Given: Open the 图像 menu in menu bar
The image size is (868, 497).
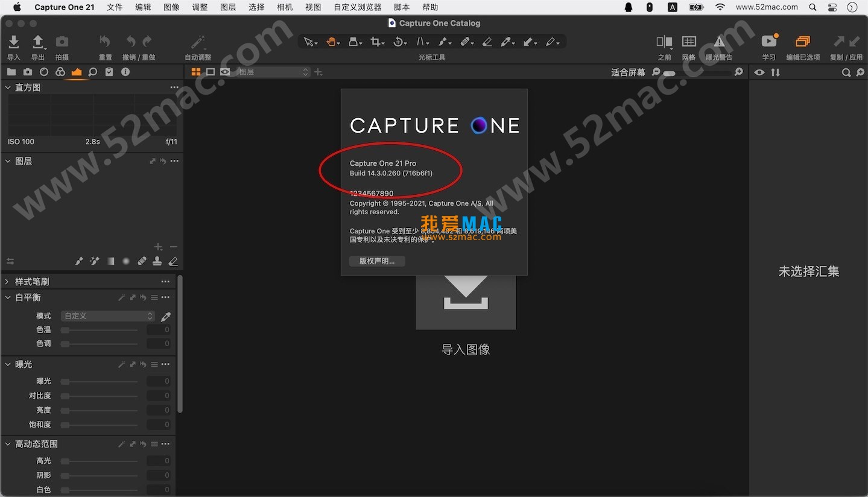Looking at the screenshot, I should [171, 7].
